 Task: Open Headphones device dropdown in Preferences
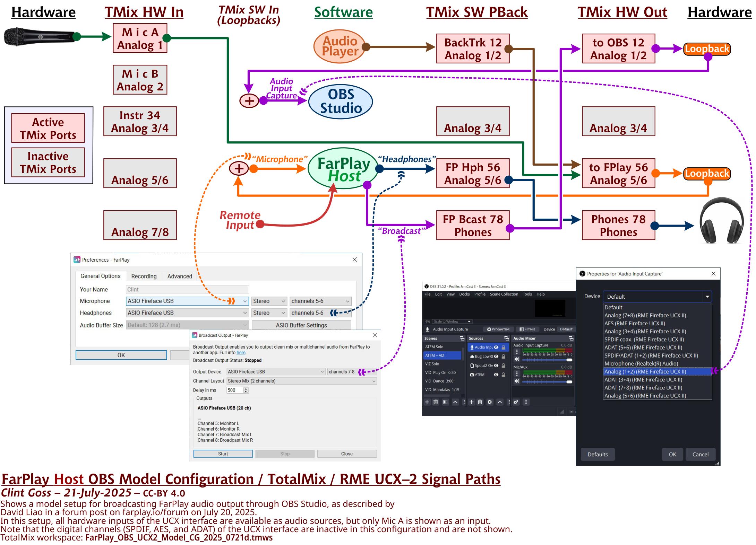187,313
